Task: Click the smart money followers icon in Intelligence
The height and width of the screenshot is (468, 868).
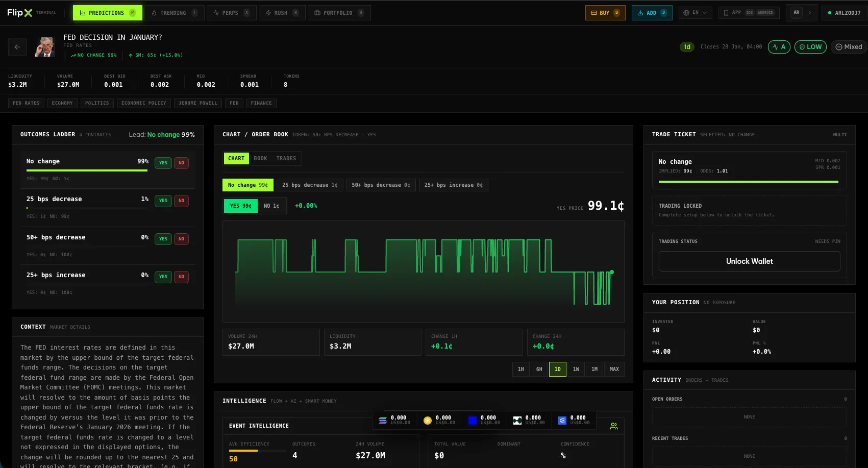Action: [x=613, y=425]
